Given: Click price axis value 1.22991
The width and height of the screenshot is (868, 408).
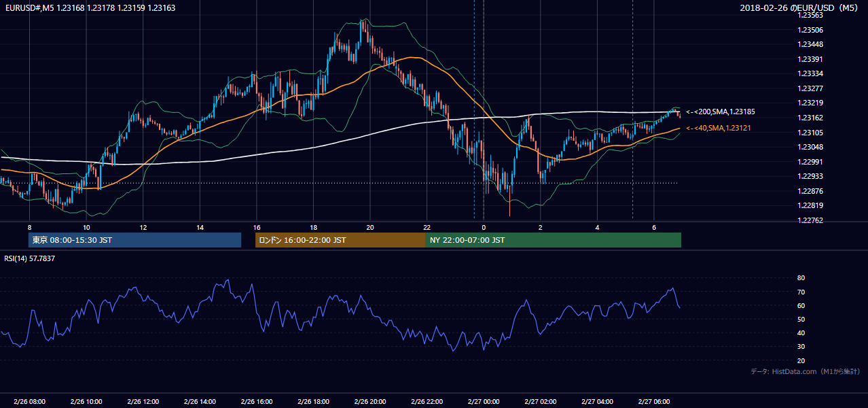Looking at the screenshot, I should coord(810,162).
